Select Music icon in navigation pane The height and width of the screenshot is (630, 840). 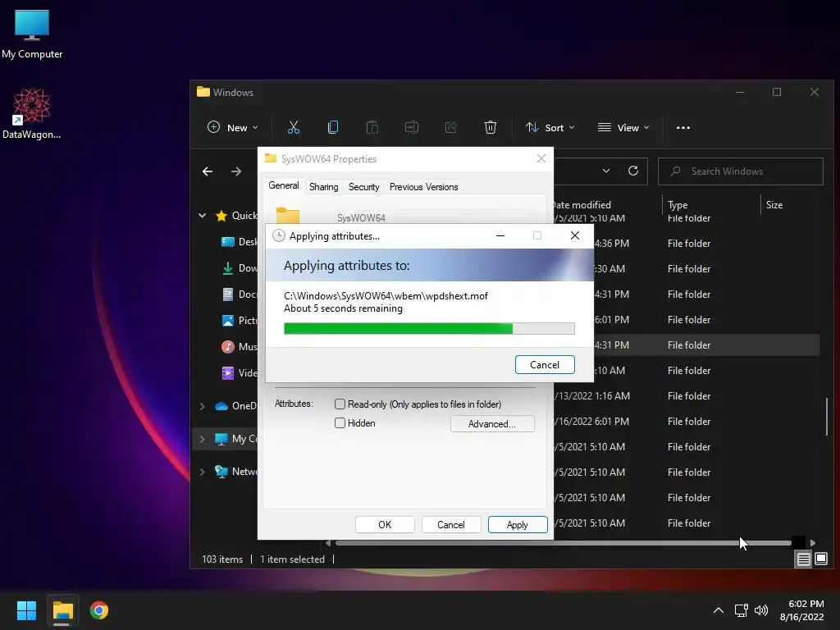coord(228,347)
